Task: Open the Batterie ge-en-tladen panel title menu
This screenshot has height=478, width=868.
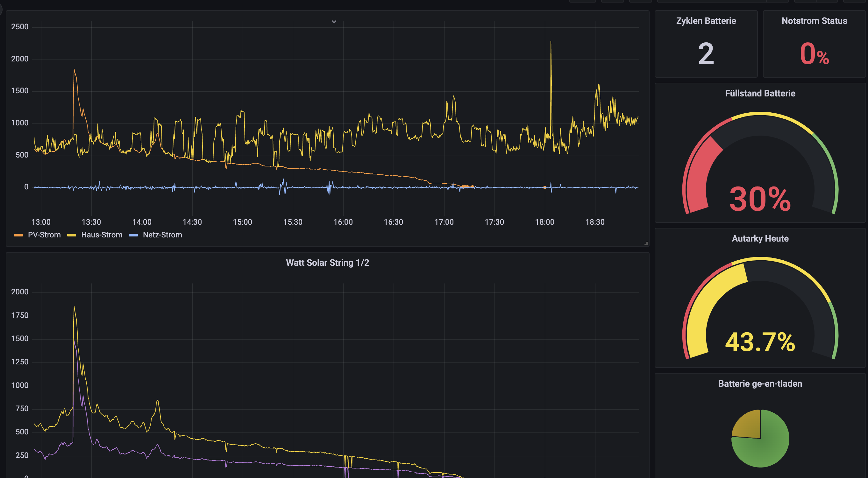Action: coord(760,384)
